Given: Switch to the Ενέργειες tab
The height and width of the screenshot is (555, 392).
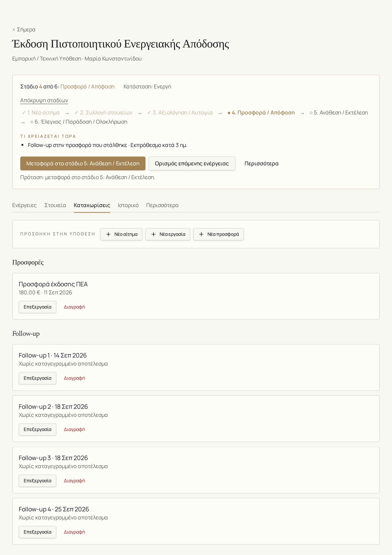Looking at the screenshot, I should [x=24, y=205].
